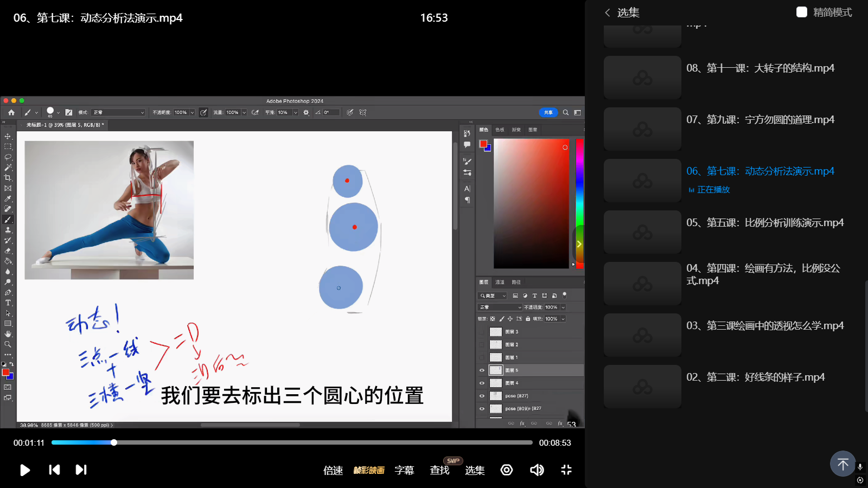Enable 精简模式 checkbox
Viewport: 868px width, 488px height.
click(x=801, y=12)
